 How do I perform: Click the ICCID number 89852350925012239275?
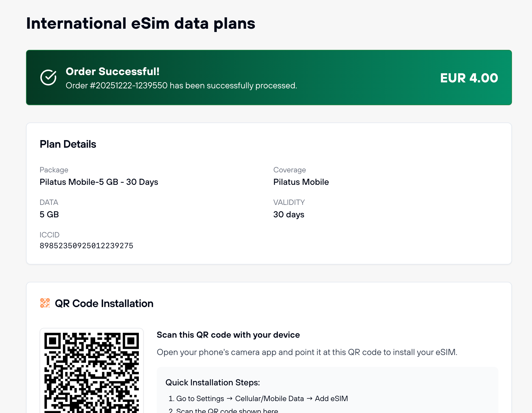pyautogui.click(x=86, y=246)
